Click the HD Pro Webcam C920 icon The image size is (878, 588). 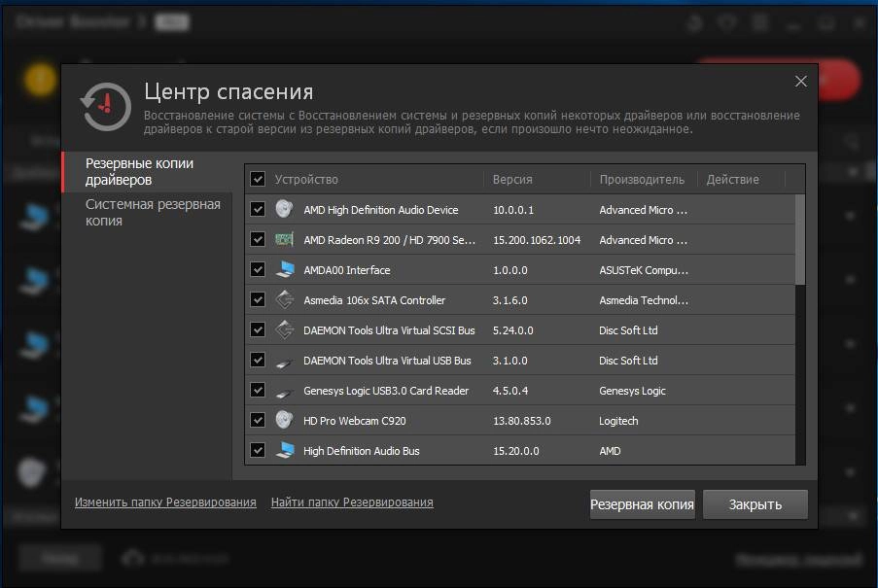coord(285,420)
